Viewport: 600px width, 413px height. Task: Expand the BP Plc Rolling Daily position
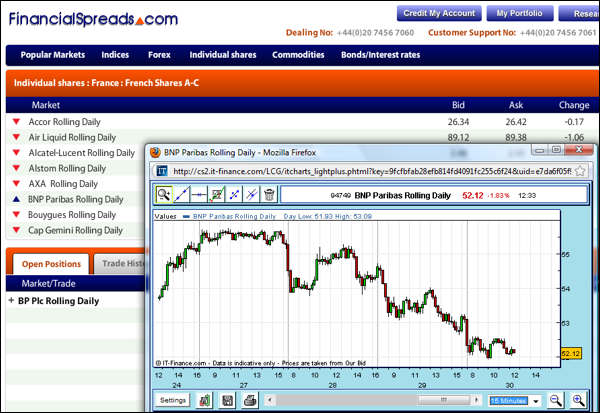[11, 300]
